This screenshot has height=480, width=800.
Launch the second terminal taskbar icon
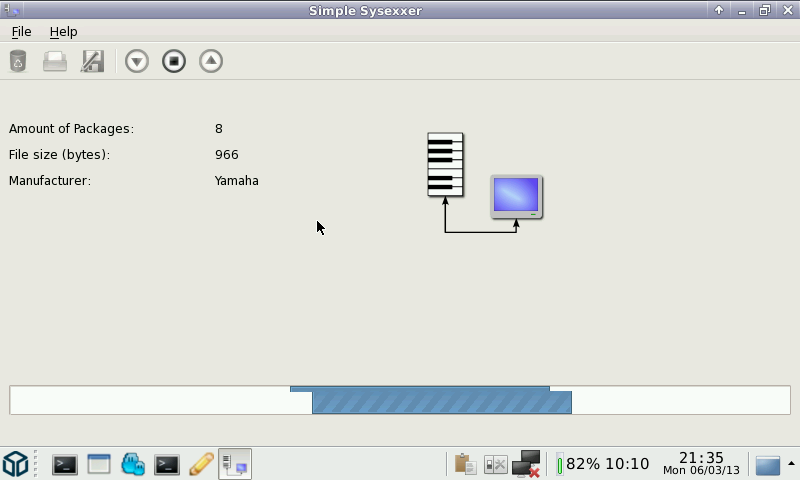[x=167, y=464]
